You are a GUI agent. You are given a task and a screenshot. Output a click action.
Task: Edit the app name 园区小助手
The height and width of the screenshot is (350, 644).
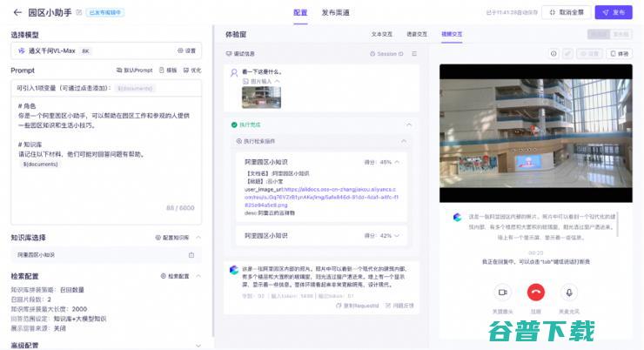(x=79, y=12)
